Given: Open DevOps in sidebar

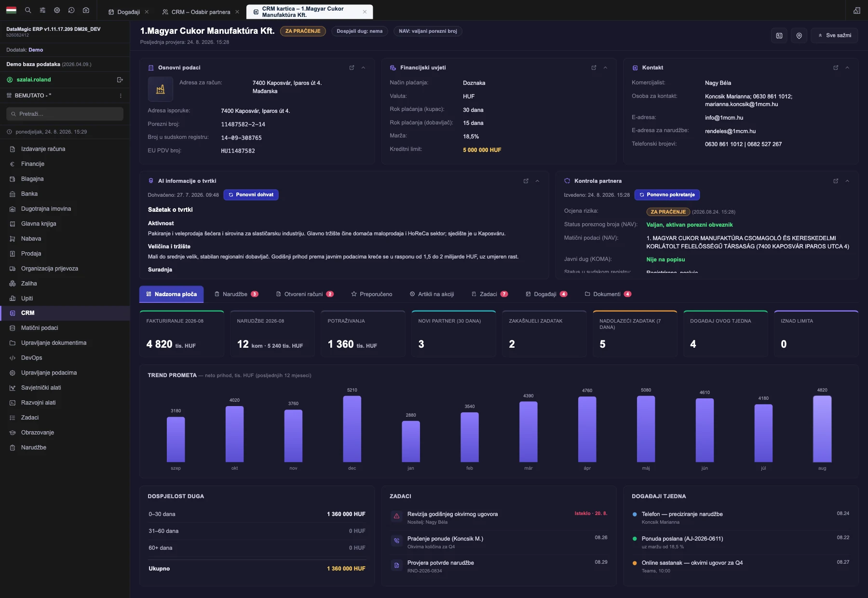Looking at the screenshot, I should (65, 358).
